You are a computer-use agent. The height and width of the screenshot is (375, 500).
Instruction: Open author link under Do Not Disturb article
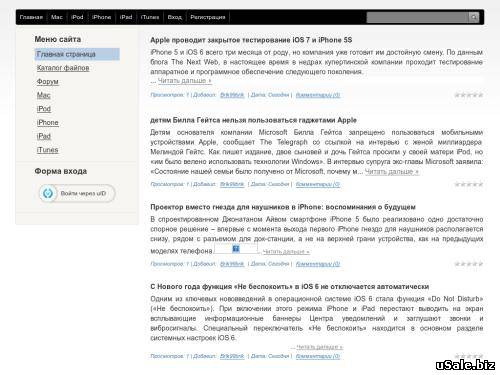pos(232,356)
